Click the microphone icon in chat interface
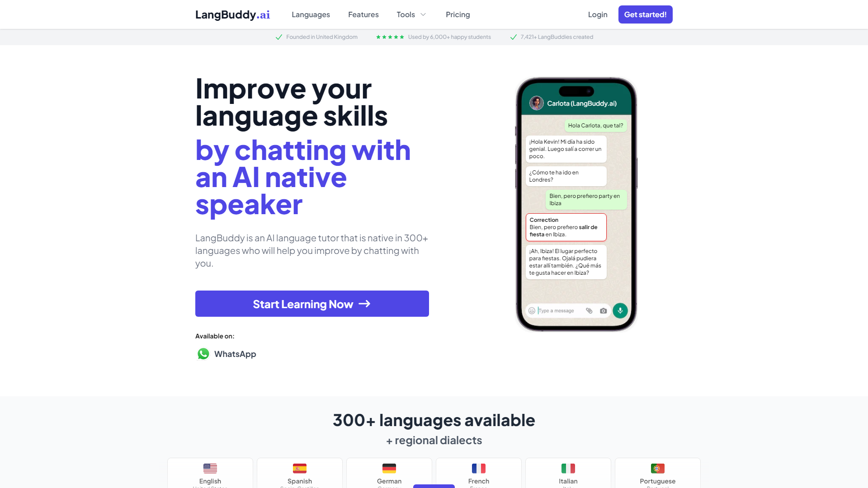 pyautogui.click(x=619, y=310)
